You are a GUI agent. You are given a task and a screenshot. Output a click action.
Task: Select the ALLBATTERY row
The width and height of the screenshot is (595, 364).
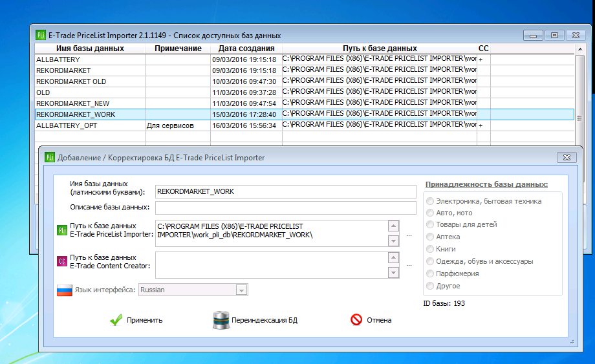(x=305, y=59)
